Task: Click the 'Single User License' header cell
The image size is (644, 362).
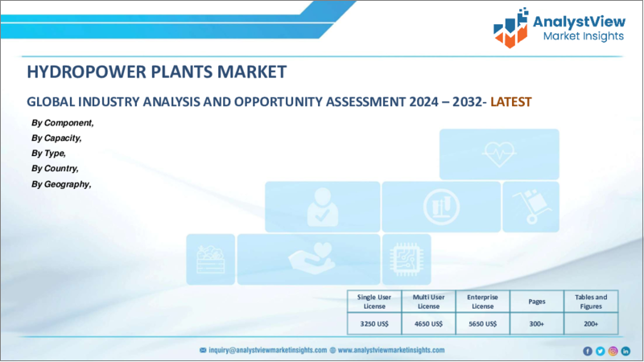Action: click(374, 301)
